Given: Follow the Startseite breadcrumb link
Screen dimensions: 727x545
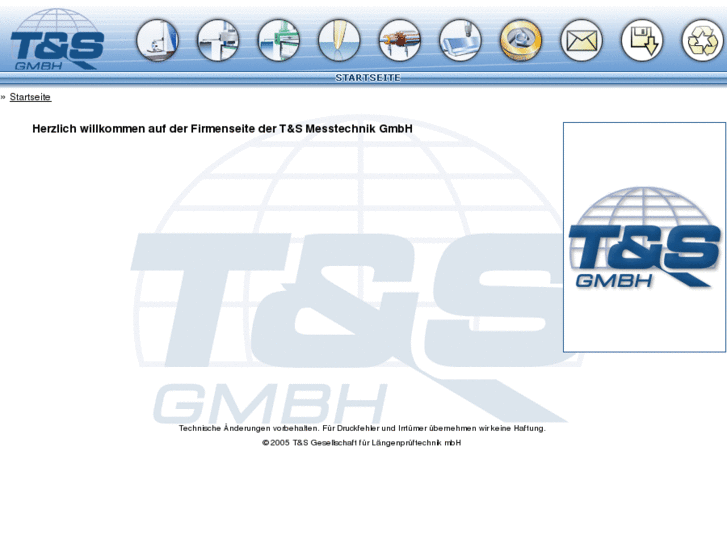Looking at the screenshot, I should click(x=30, y=97).
